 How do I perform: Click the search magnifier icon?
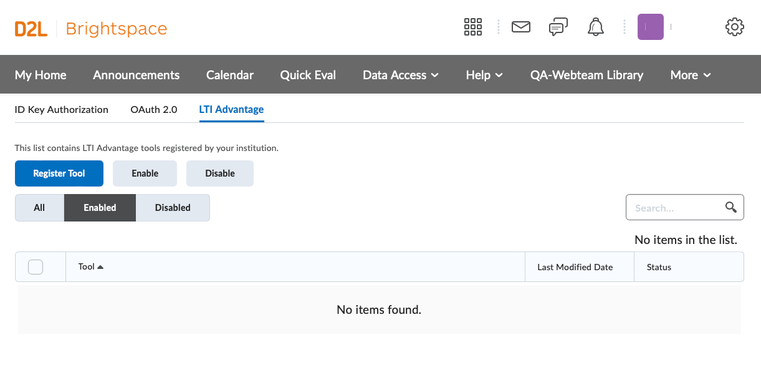point(730,207)
